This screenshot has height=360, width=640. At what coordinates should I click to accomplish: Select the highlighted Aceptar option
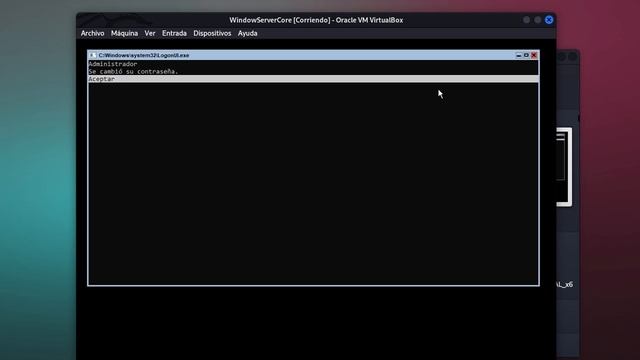tap(313, 79)
